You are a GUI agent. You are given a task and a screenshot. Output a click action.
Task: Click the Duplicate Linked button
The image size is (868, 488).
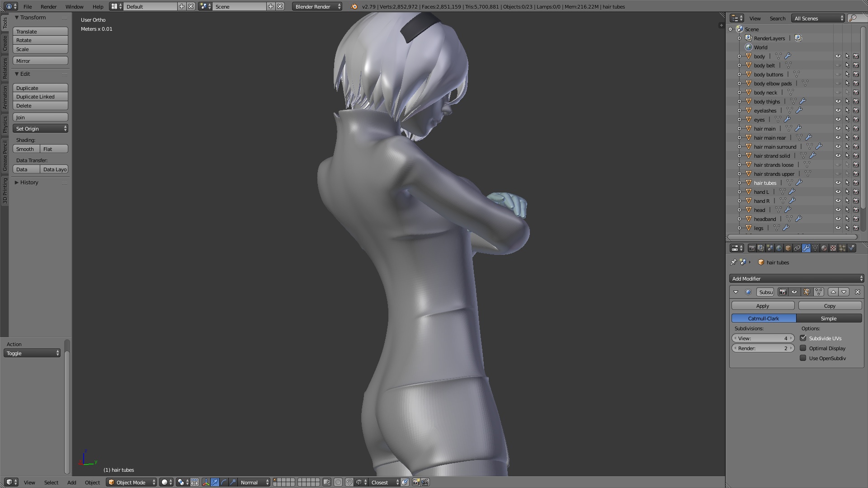(x=40, y=97)
